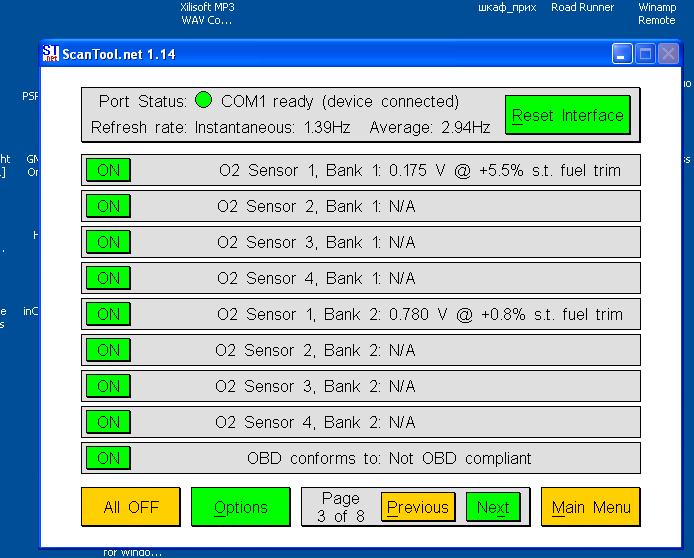
Task: Go to the Previous sensor page
Action: [417, 507]
